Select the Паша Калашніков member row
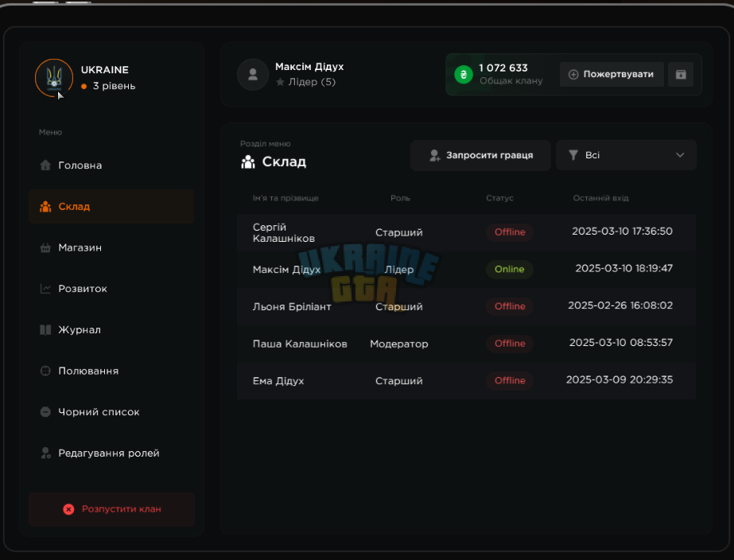Image resolution: width=734 pixels, height=560 pixels. coord(466,344)
